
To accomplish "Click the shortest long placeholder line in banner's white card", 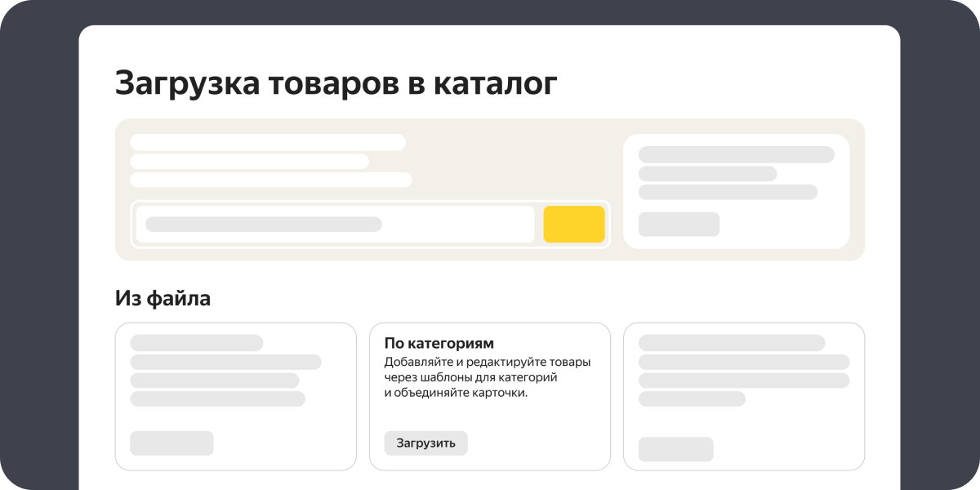I will coord(707,174).
